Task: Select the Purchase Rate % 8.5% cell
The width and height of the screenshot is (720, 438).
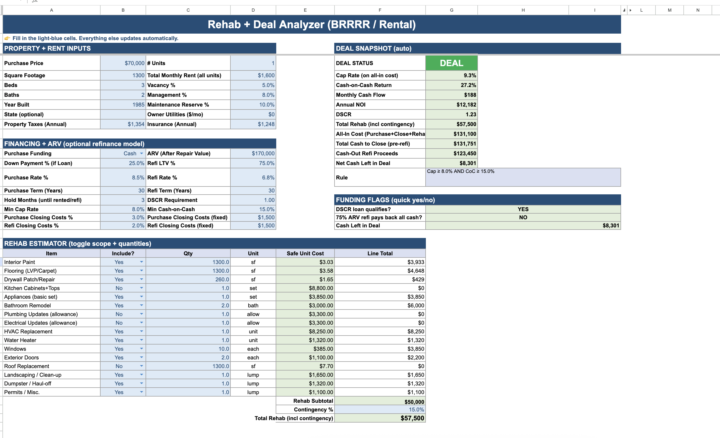Action: coord(123,177)
